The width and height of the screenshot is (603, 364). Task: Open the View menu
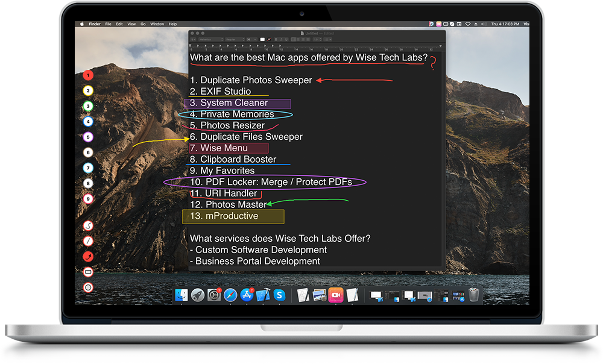(x=131, y=24)
